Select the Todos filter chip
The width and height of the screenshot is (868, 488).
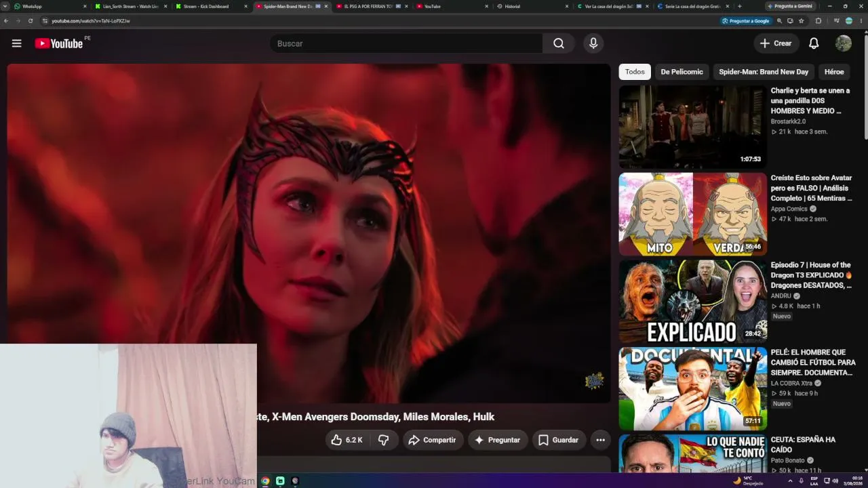pos(635,72)
